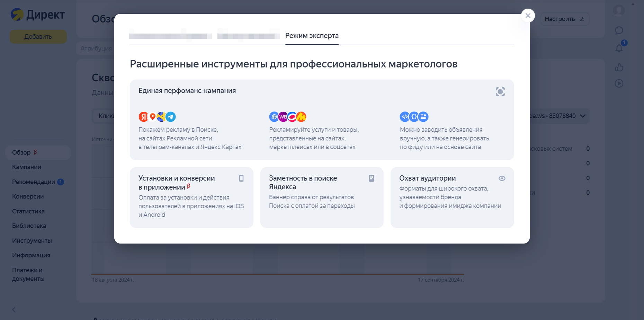Open the Яндекс Директ logo

[37, 15]
